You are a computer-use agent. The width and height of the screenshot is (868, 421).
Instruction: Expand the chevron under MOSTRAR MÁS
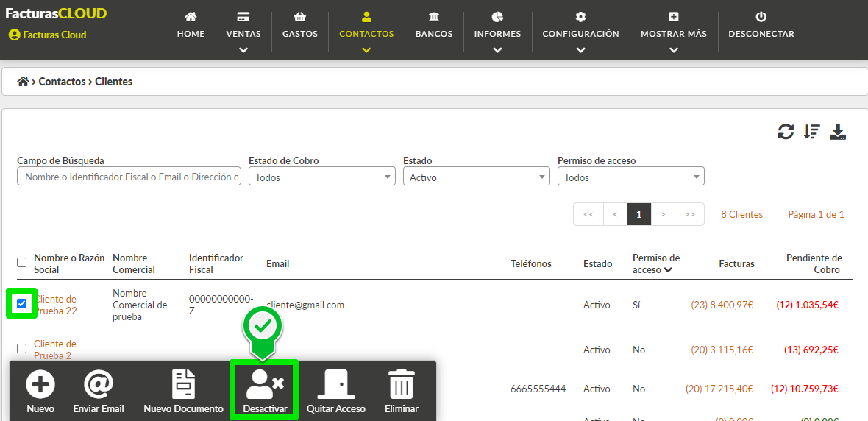674,50
